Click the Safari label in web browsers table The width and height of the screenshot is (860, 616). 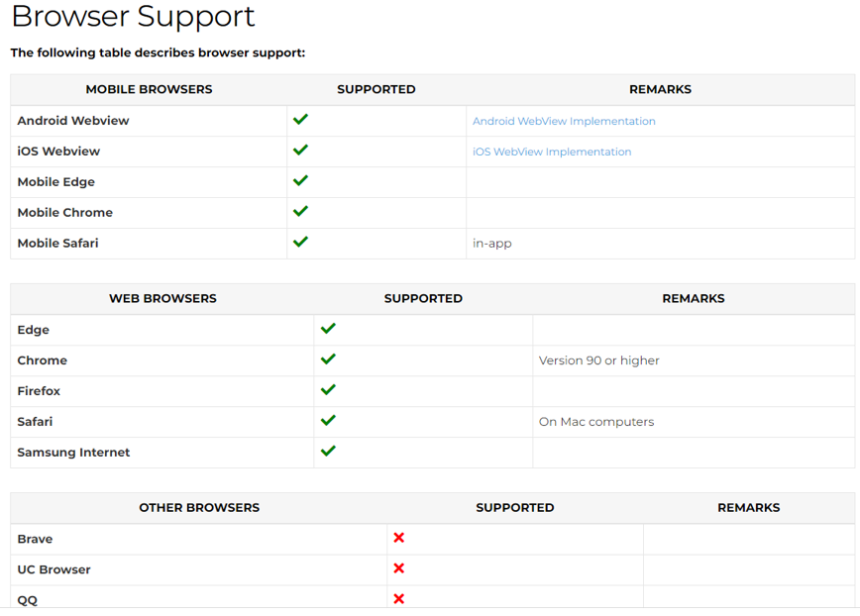point(35,422)
